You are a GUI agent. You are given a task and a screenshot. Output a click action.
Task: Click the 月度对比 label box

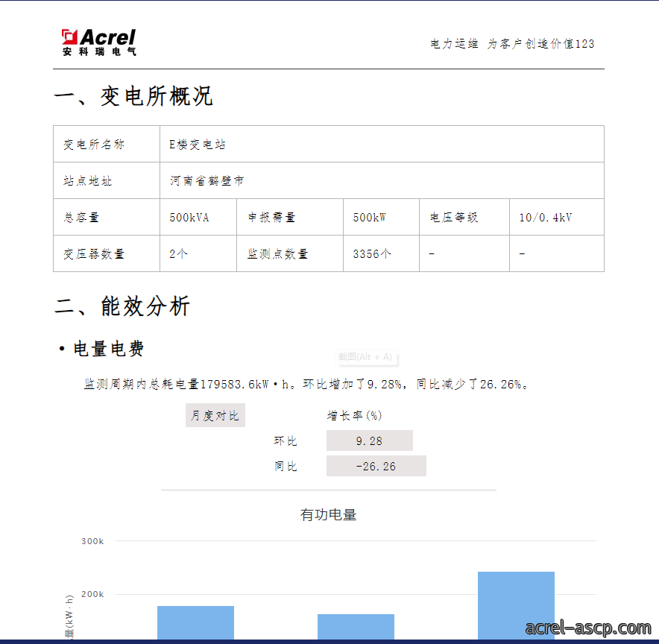tap(215, 415)
